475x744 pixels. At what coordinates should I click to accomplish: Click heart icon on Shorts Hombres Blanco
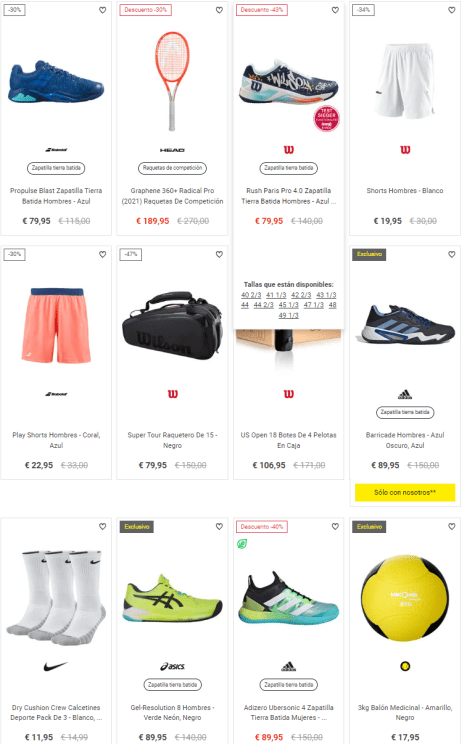click(x=452, y=10)
